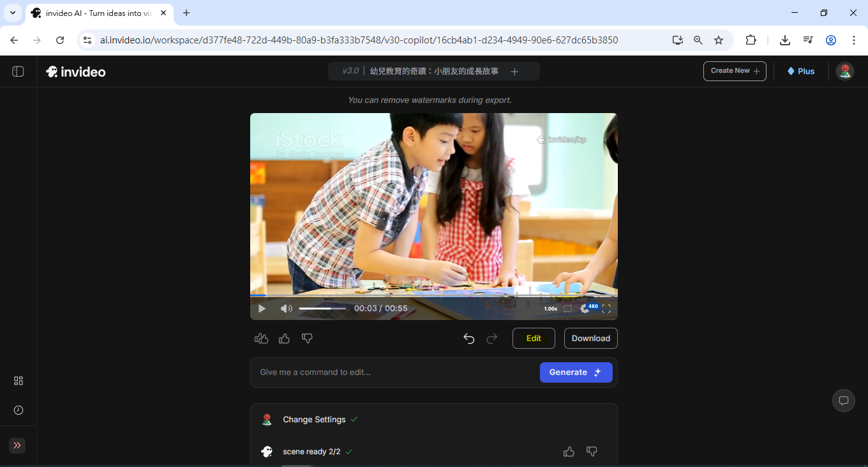Open the history clock icon in the sidebar
Screen dimensions: 868x467
point(19,410)
